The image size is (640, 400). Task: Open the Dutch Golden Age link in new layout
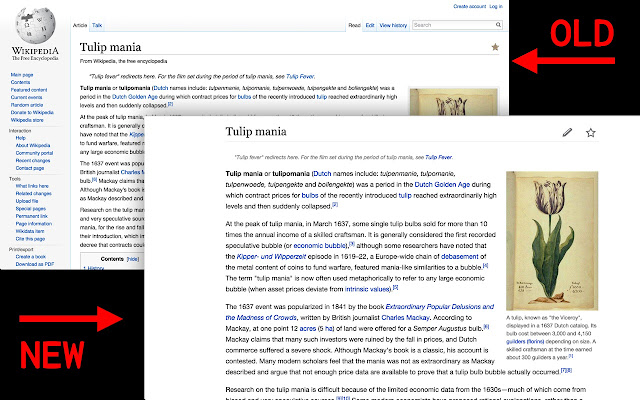pos(442,184)
